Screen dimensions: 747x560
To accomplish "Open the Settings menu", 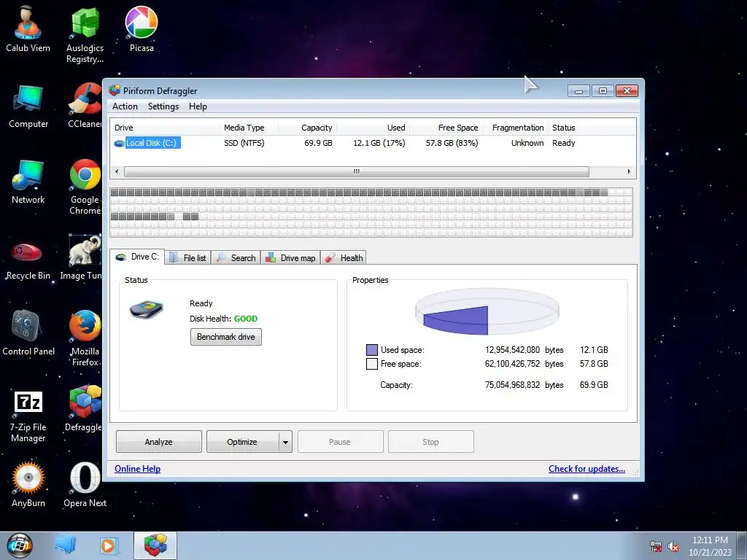I will 163,106.
